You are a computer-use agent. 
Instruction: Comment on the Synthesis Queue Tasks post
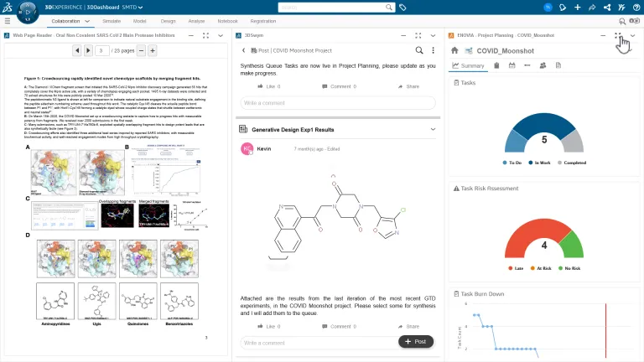tap(340, 86)
